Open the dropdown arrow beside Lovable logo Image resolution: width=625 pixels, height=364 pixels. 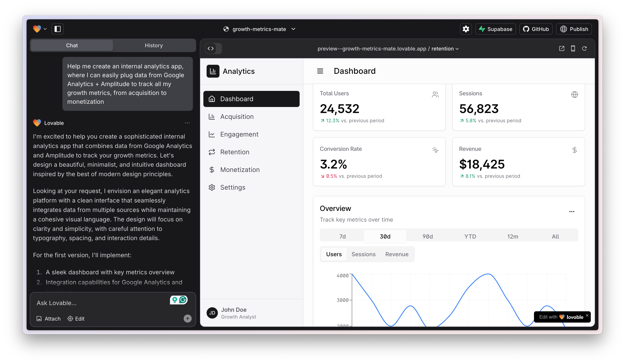[45, 29]
